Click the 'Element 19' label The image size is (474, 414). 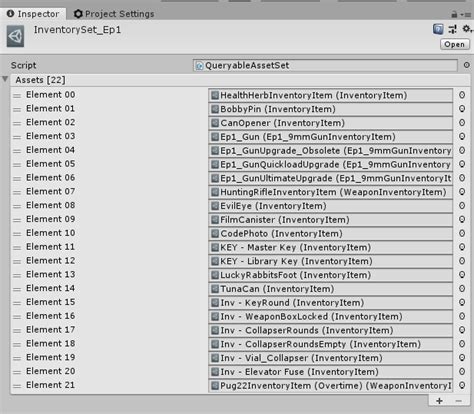point(50,357)
